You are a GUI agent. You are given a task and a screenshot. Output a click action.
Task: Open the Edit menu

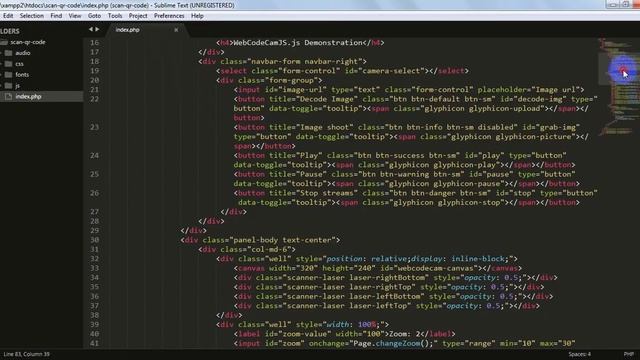point(8,16)
